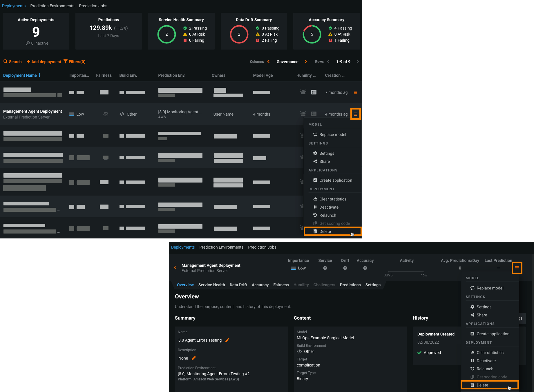This screenshot has width=534, height=392.
Task: Click Add deployment button
Action: click(44, 62)
